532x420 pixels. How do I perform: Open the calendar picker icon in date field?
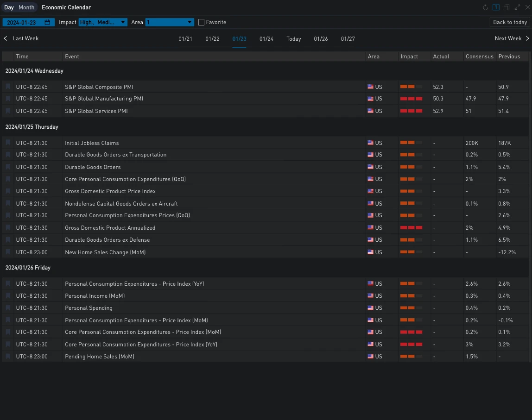[48, 22]
